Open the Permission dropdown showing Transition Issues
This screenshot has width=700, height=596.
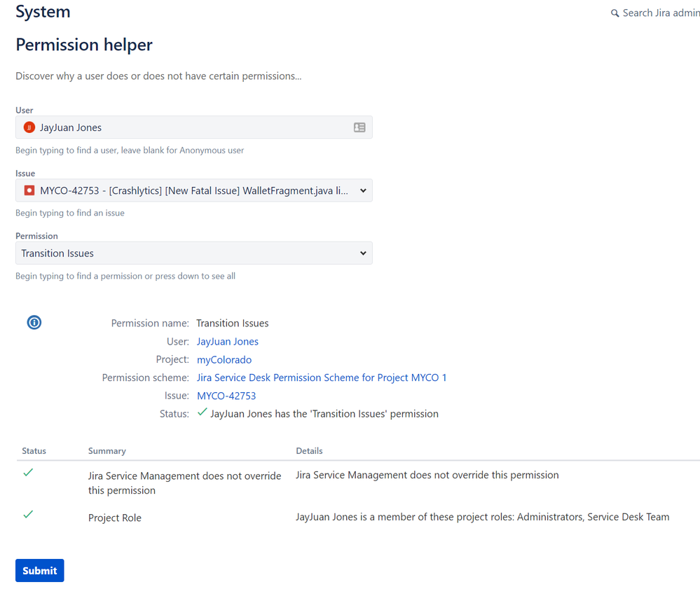click(193, 253)
